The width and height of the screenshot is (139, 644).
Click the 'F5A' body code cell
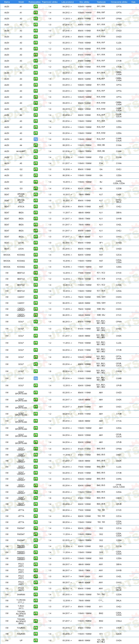point(101,163)
